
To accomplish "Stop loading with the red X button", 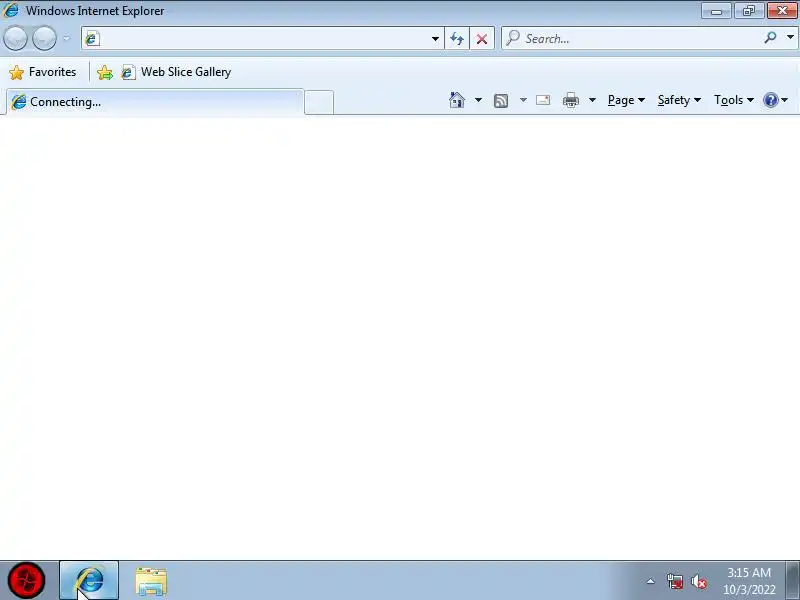I will (x=482, y=38).
